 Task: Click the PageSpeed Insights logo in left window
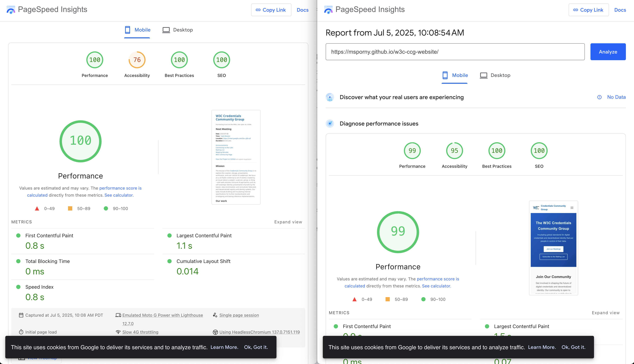pyautogui.click(x=11, y=10)
